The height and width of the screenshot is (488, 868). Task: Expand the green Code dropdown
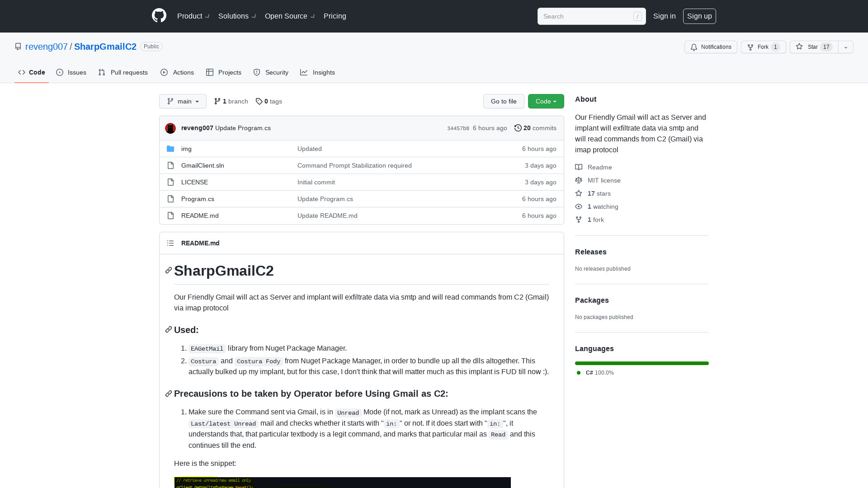pos(546,101)
